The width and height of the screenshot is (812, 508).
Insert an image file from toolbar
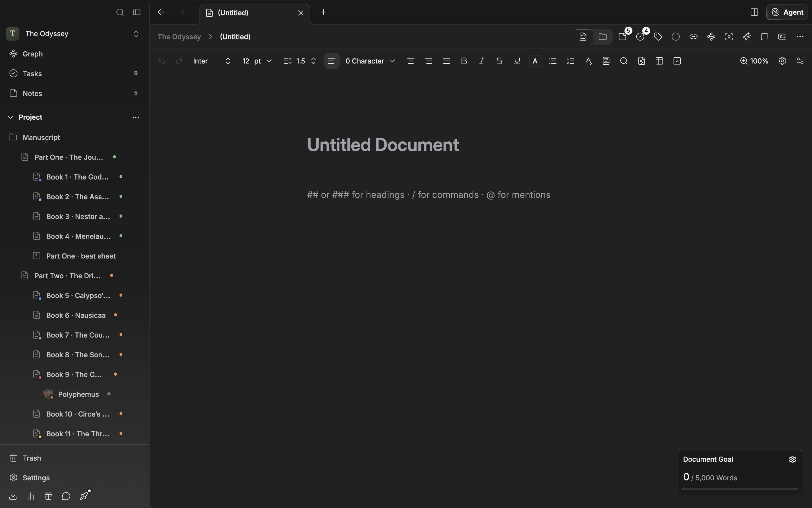[x=642, y=61]
